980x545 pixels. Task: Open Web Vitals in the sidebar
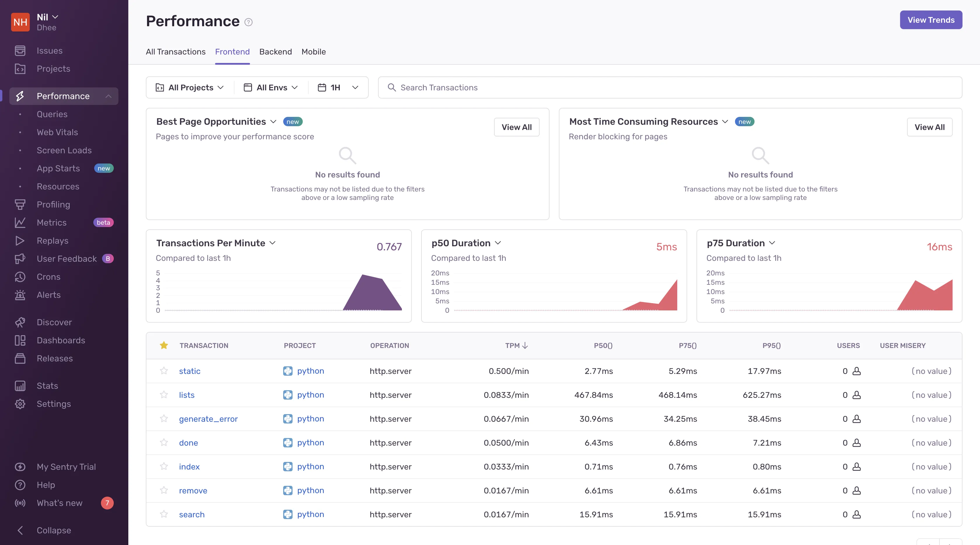(57, 132)
